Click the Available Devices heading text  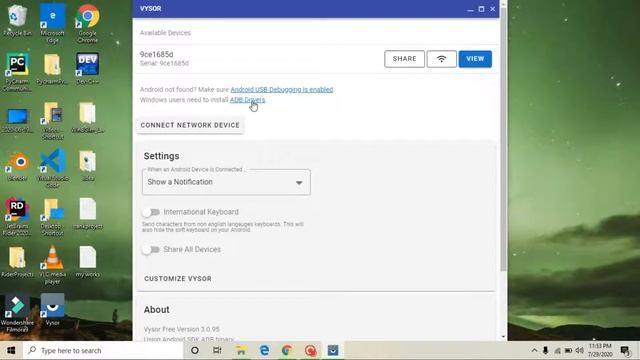tap(165, 33)
